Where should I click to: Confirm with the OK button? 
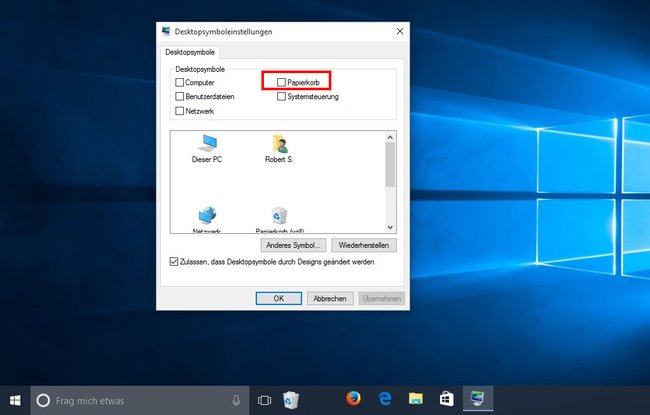pos(279,299)
